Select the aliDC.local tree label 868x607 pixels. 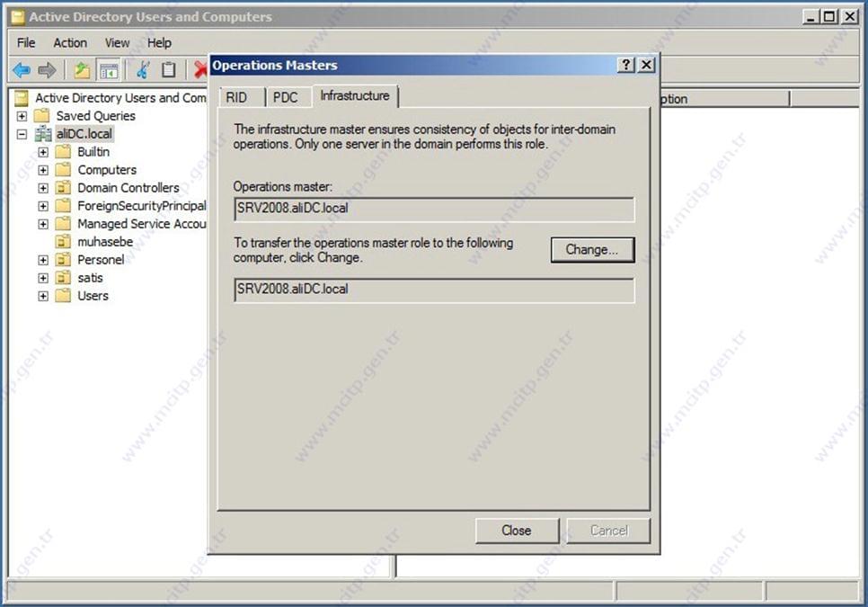[x=84, y=134]
